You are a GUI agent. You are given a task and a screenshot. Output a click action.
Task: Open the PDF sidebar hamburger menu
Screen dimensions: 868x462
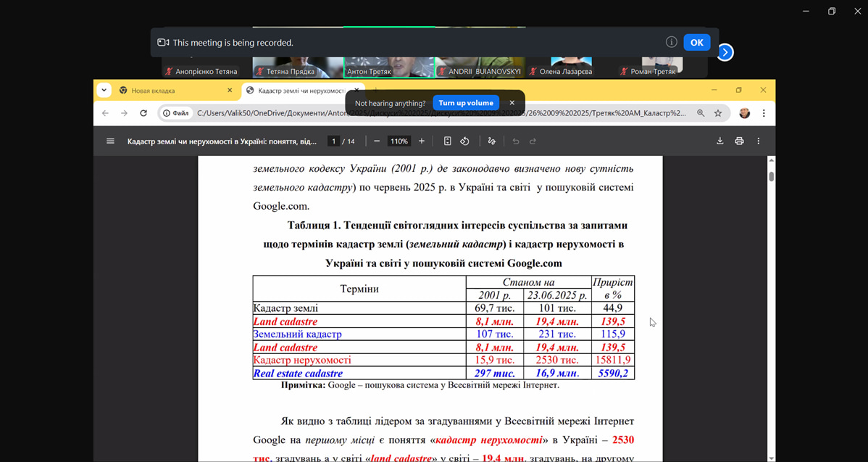[110, 141]
